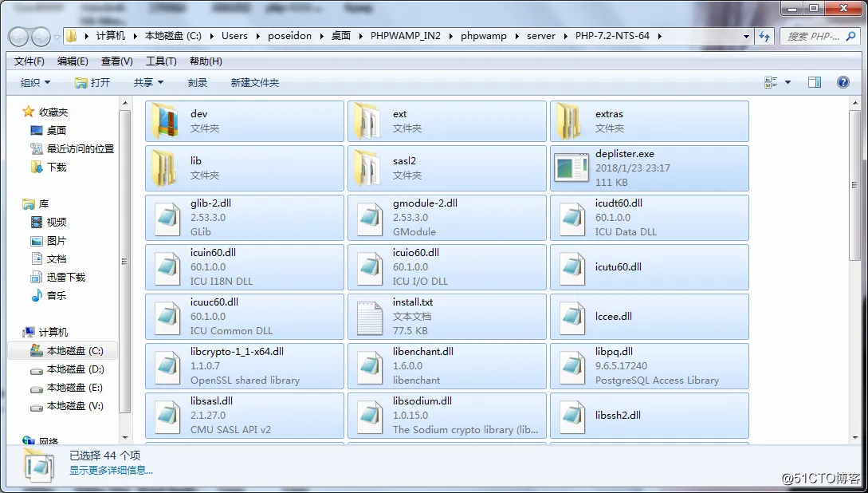Open the 编辑(E) menu
The width and height of the screenshot is (868, 493).
pos(73,61)
